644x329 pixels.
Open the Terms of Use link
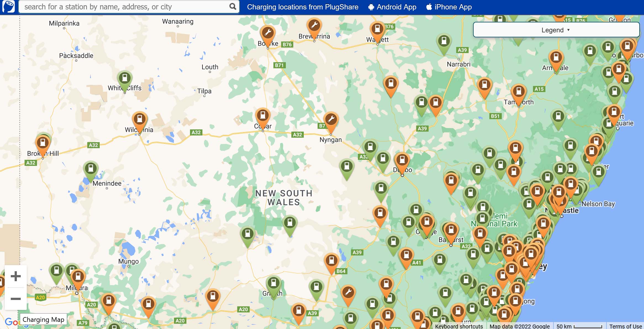coord(625,326)
